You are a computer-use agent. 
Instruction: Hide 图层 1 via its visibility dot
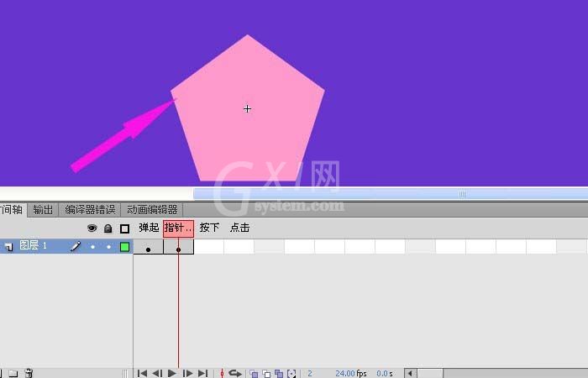pos(92,247)
